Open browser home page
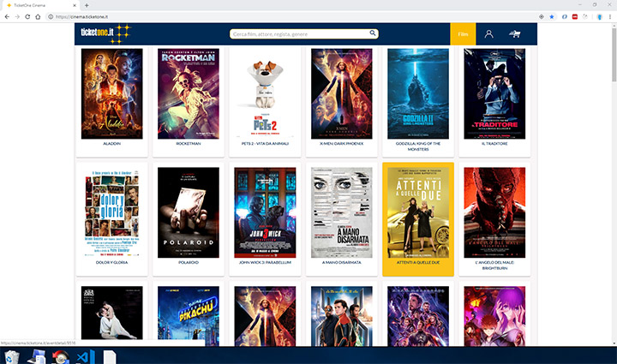 (38, 16)
